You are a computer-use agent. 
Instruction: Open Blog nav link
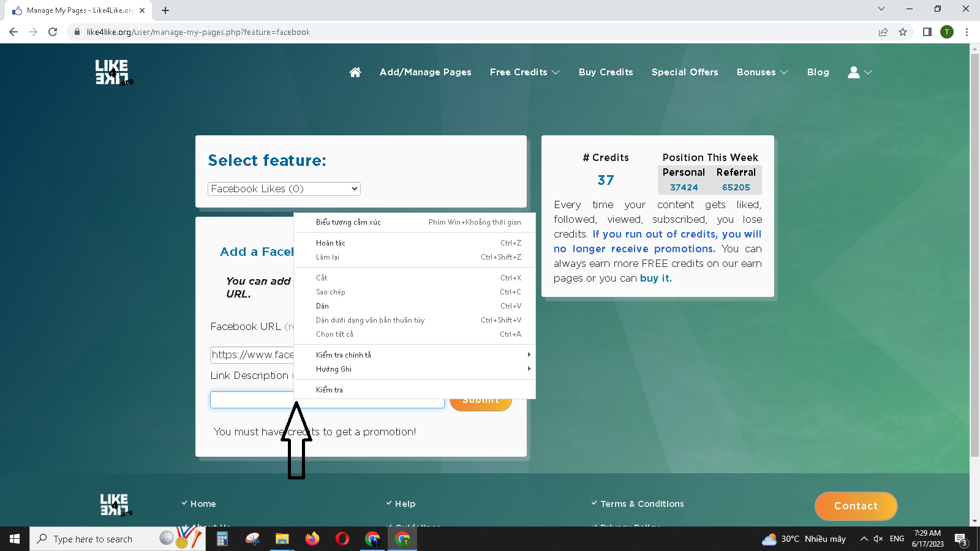[x=818, y=72]
